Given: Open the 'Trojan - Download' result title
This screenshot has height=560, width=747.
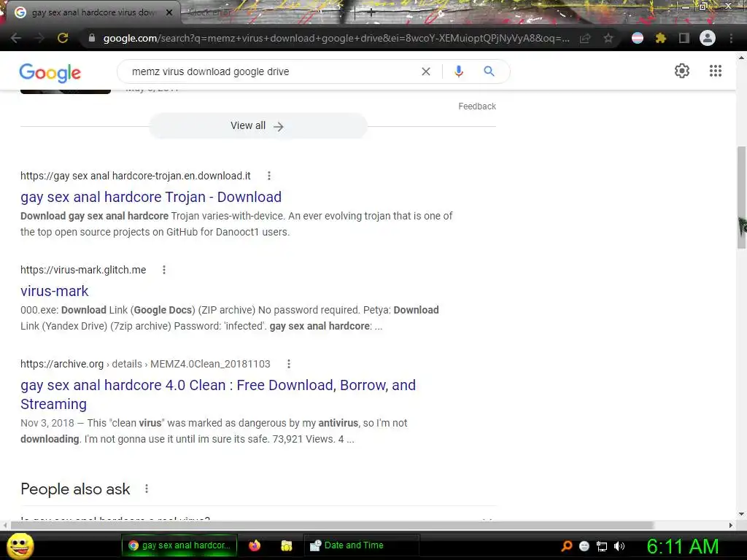Looking at the screenshot, I should (x=151, y=197).
